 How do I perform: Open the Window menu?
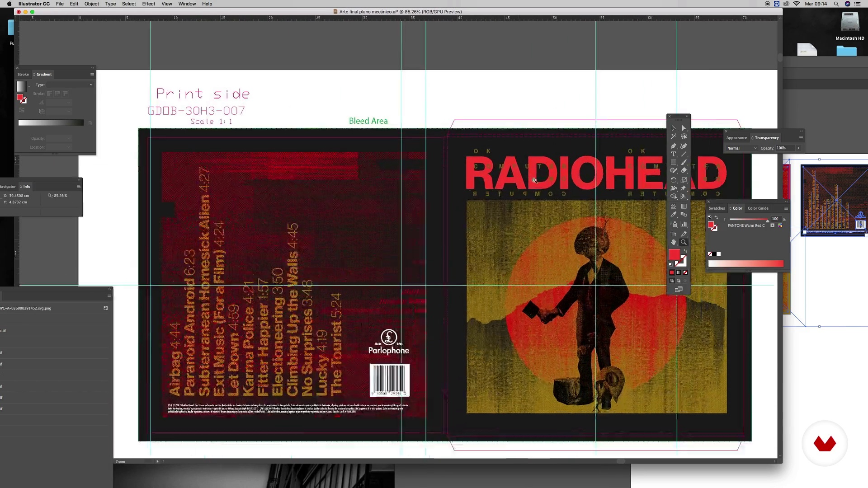coord(187,4)
